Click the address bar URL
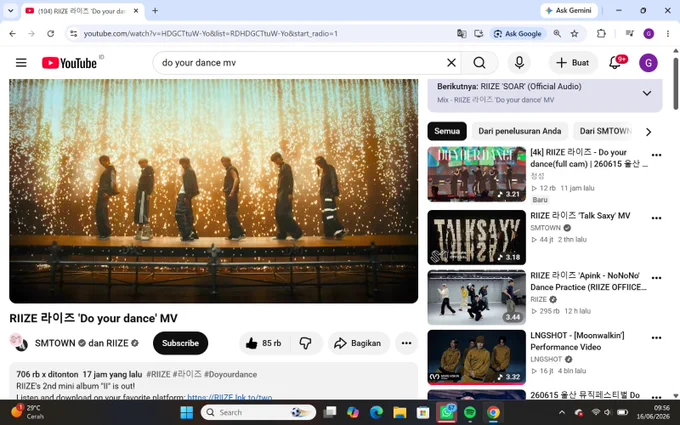 click(x=211, y=33)
